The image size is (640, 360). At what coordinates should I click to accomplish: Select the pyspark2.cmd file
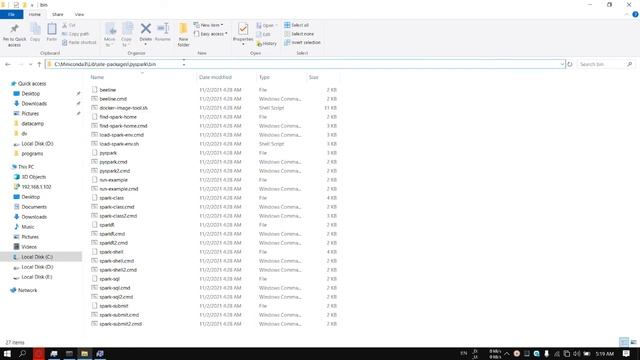pos(115,171)
